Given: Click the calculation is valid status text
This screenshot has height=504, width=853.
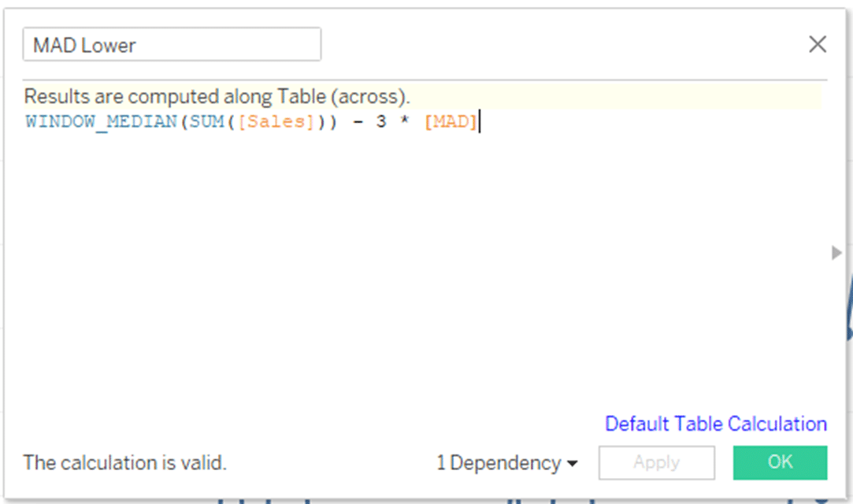Looking at the screenshot, I should [x=124, y=463].
